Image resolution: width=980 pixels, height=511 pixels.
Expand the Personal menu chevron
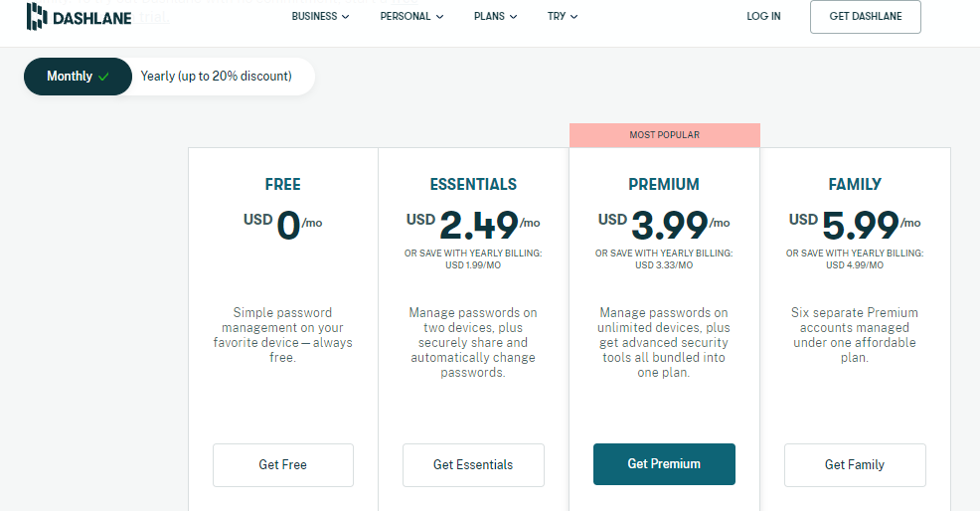439,17
